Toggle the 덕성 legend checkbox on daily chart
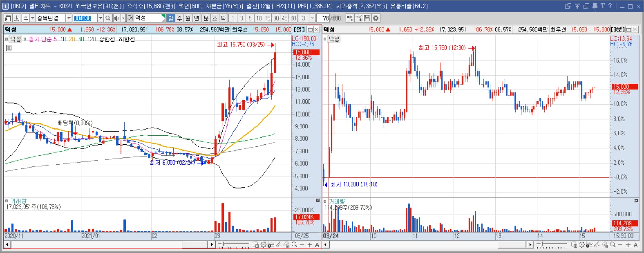This screenshot has width=644, height=253. (7, 39)
